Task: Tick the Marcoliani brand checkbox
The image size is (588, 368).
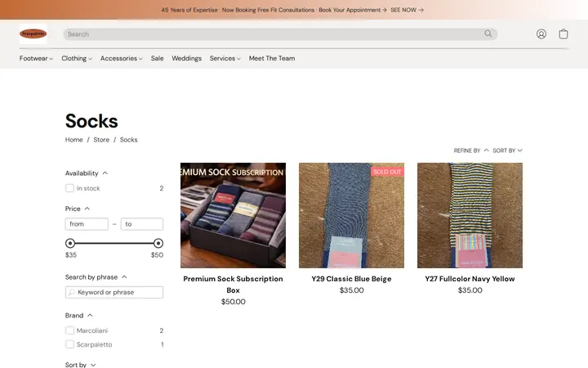Action: pos(69,330)
